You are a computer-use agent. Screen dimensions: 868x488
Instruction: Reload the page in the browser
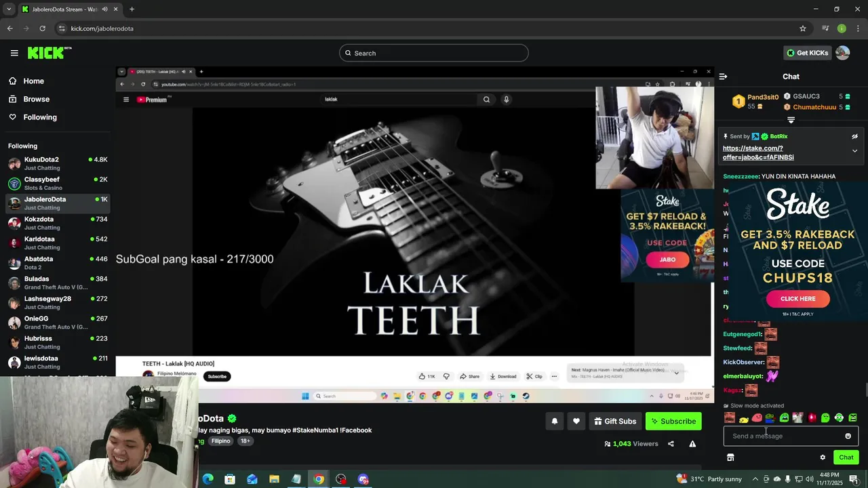(42, 28)
